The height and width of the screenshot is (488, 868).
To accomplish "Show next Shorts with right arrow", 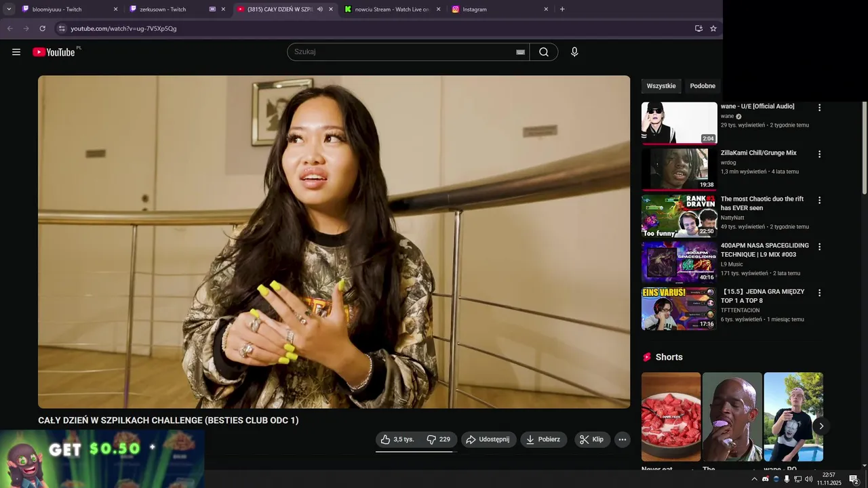I will [x=821, y=426].
